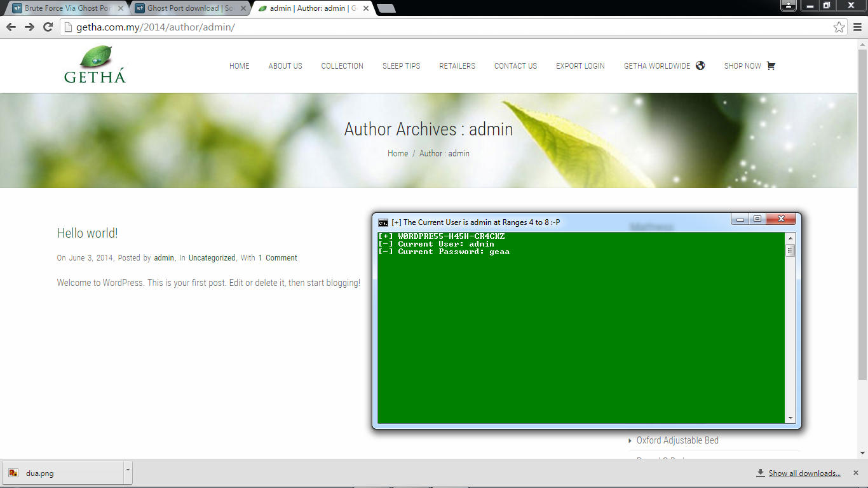Close the Brute Force Via Ghost Port tab
868x488 pixels.
click(121, 8)
